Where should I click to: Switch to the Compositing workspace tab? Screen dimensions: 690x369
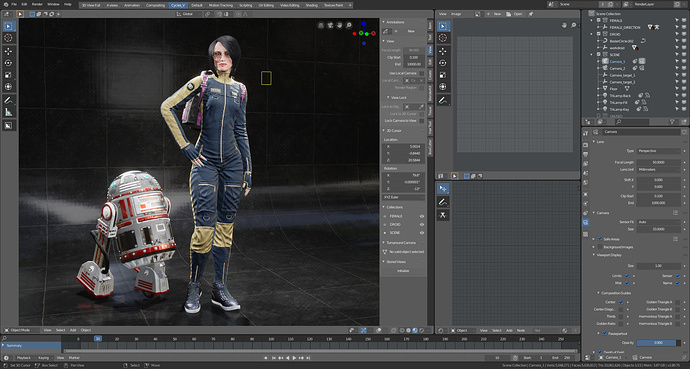(155, 5)
